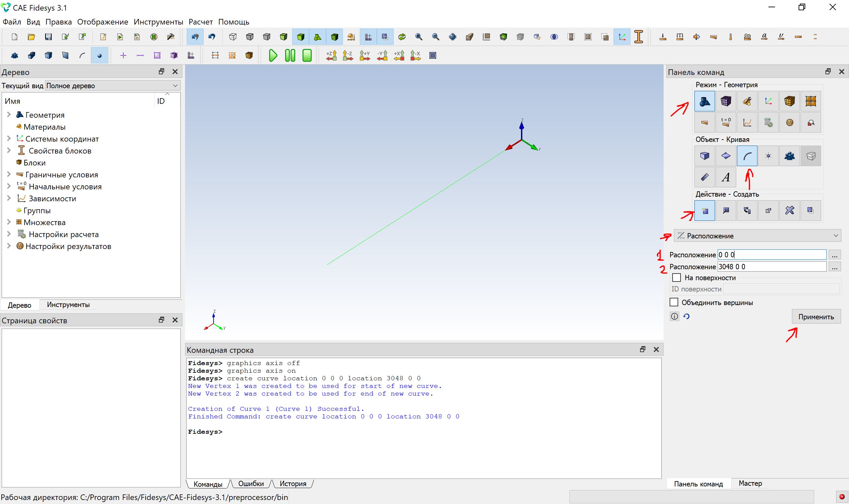The image size is (849, 504).
Task: Switch to the Ошибки tab
Action: (x=251, y=484)
